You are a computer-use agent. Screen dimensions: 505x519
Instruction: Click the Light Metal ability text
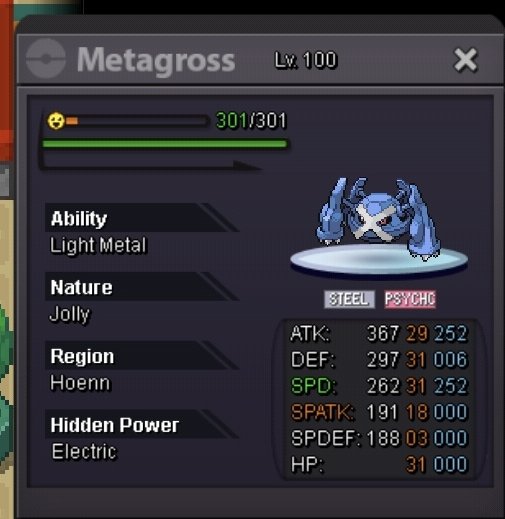tap(98, 245)
